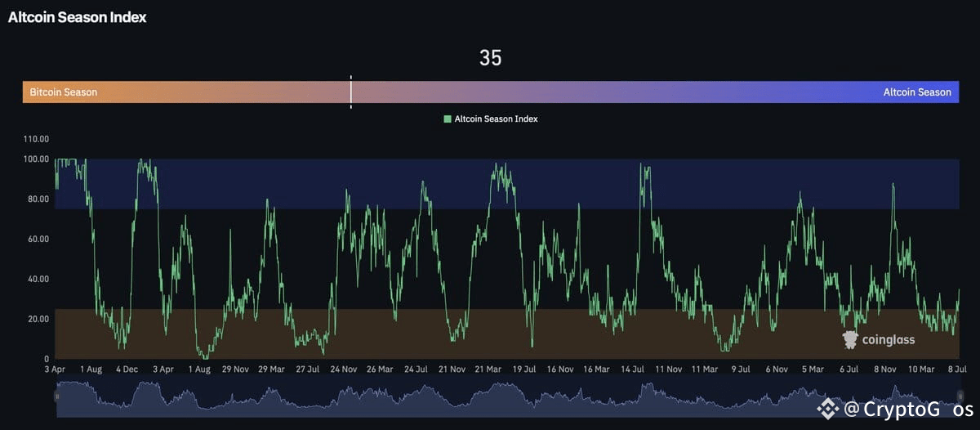Click the '5 Mar' x-axis date
Viewport: 980px width, 430px height.
(813, 370)
